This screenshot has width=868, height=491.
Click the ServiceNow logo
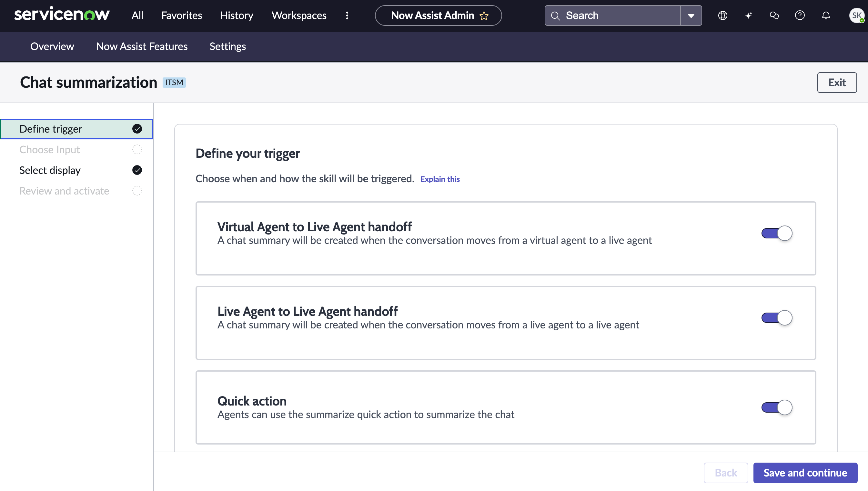pyautogui.click(x=62, y=15)
